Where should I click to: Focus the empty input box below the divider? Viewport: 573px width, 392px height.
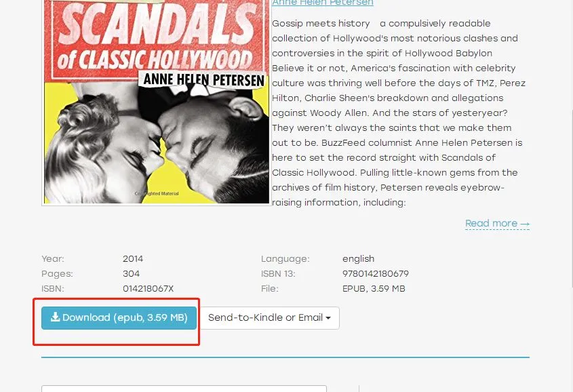click(184, 389)
